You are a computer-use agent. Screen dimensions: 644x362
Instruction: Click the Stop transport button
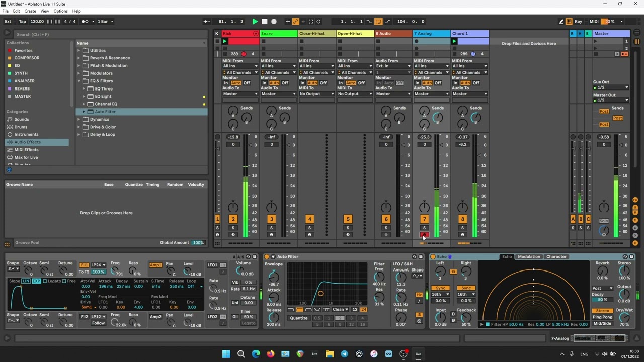point(264,22)
